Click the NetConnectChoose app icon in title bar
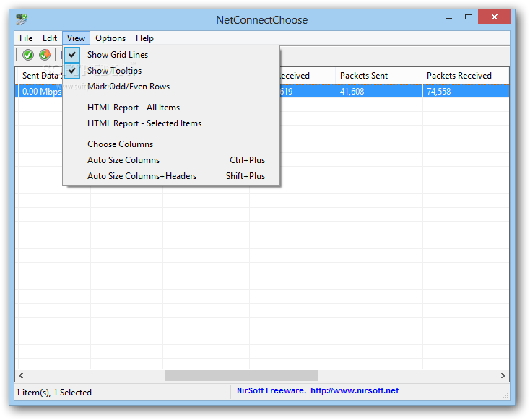The height and width of the screenshot is (420, 530). pos(22,19)
